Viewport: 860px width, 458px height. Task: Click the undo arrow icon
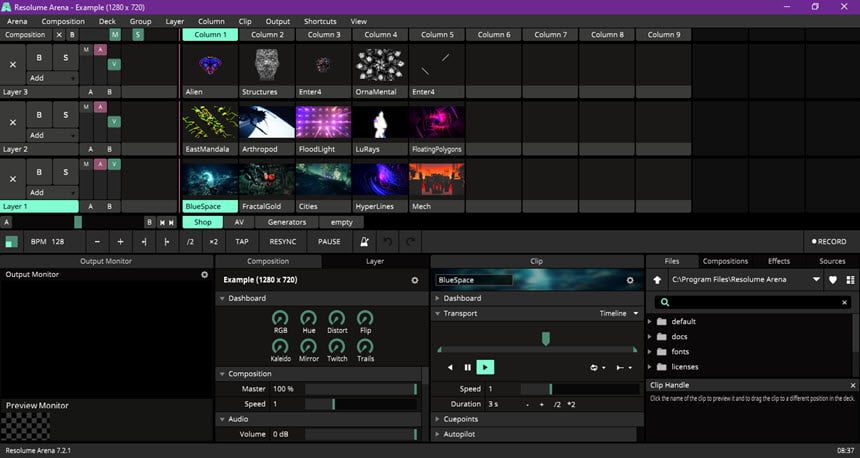[x=387, y=241]
